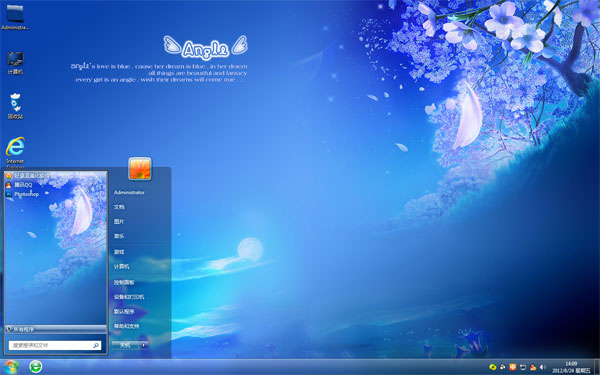Image resolution: width=600 pixels, height=375 pixels.
Task: Click the yellow-green ring tray icon
Action: point(492,367)
